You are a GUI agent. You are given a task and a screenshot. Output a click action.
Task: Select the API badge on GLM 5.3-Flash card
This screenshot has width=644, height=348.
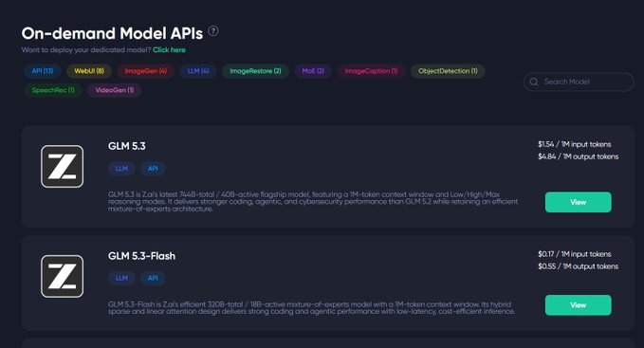(153, 278)
